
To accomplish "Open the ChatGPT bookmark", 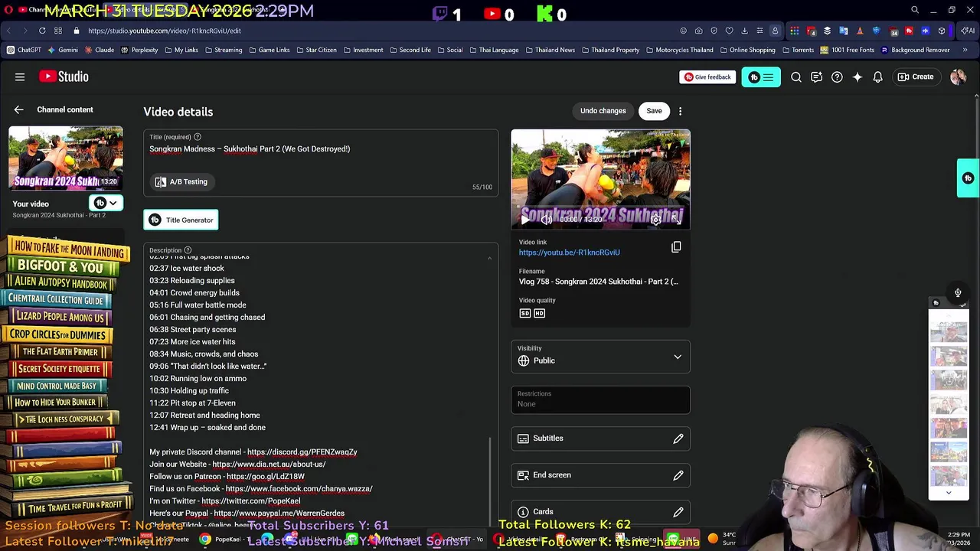I will click(24, 50).
